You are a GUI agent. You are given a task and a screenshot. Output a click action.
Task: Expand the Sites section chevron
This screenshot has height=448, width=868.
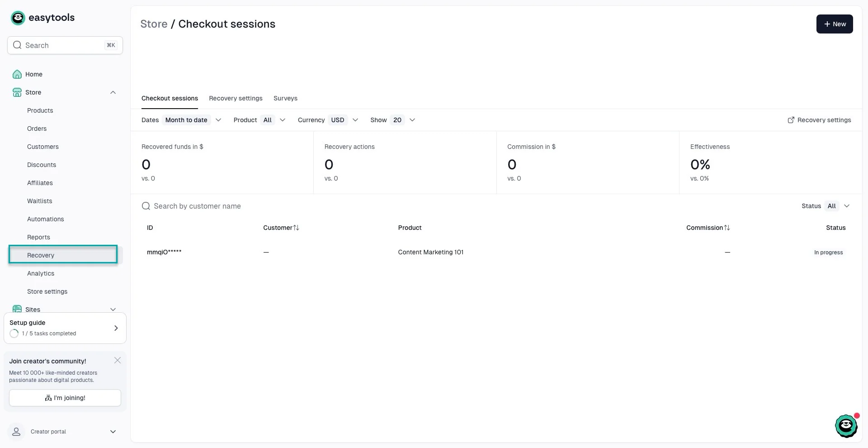click(113, 310)
